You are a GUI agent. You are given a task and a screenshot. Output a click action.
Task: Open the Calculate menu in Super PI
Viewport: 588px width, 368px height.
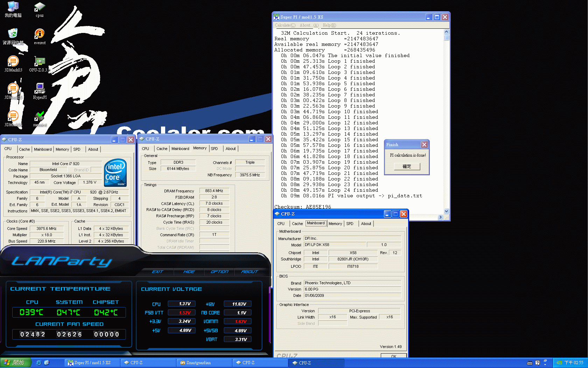(285, 25)
